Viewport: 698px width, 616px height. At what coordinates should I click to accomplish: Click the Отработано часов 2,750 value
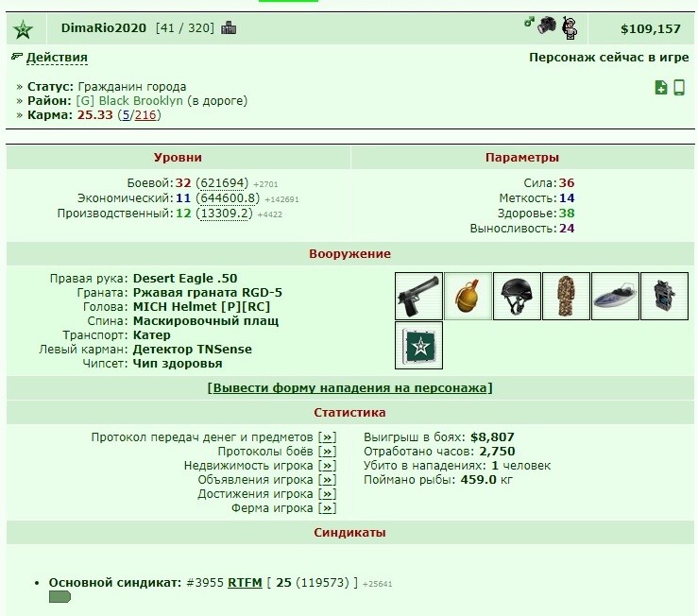497,452
